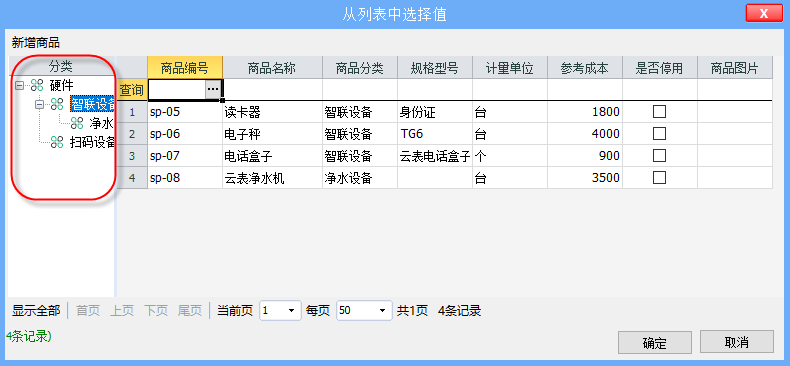790x366 pixels.
Task: Click the 商品名称 column header
Action: coord(272,68)
